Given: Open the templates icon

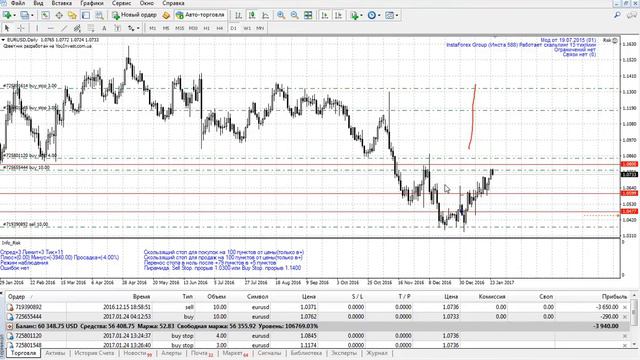Looking at the screenshot, I should (389, 15).
